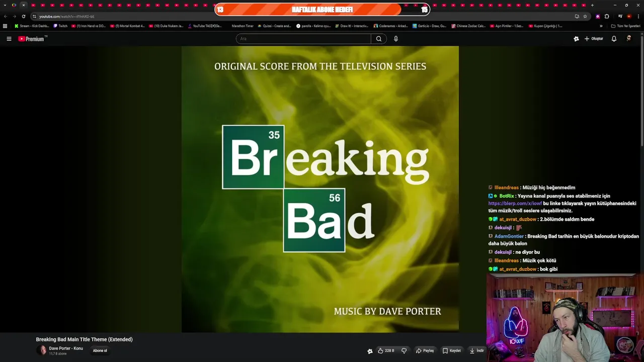Click the Oluştur create button
The height and width of the screenshot is (362, 644).
tap(594, 39)
